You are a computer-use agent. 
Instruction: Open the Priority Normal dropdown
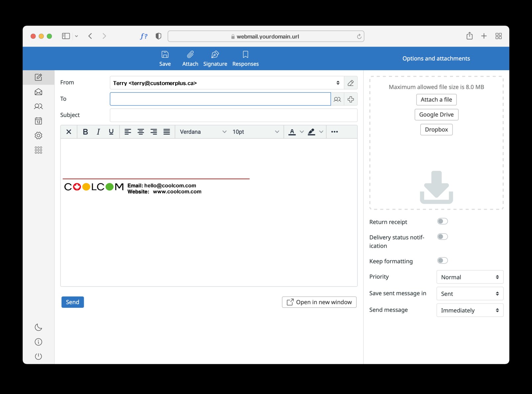point(470,277)
